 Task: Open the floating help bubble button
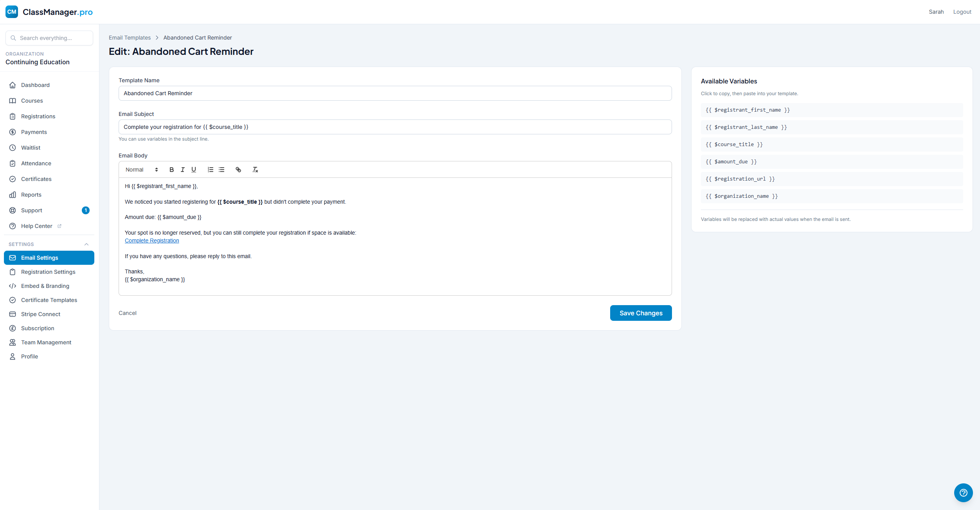(963, 493)
